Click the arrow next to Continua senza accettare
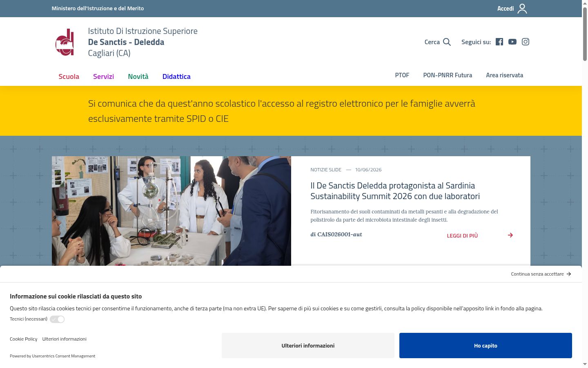The height and width of the screenshot is (368, 588). pyautogui.click(x=569, y=274)
